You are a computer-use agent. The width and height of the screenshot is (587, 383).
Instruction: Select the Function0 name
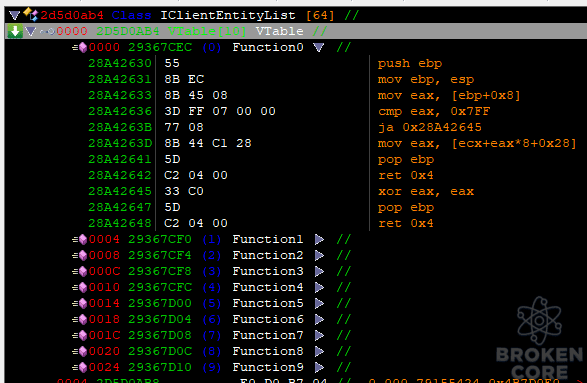[268, 48]
